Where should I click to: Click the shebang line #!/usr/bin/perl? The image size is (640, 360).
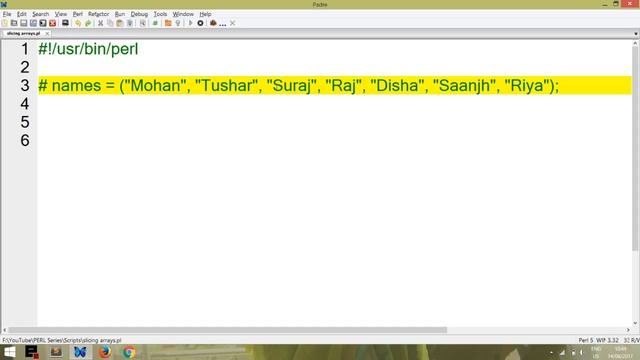[88, 49]
